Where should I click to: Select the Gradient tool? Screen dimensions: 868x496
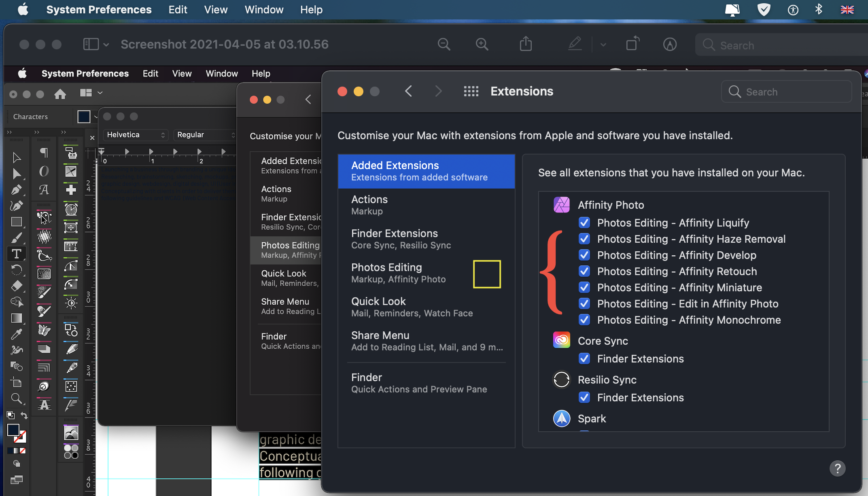pyautogui.click(x=17, y=318)
